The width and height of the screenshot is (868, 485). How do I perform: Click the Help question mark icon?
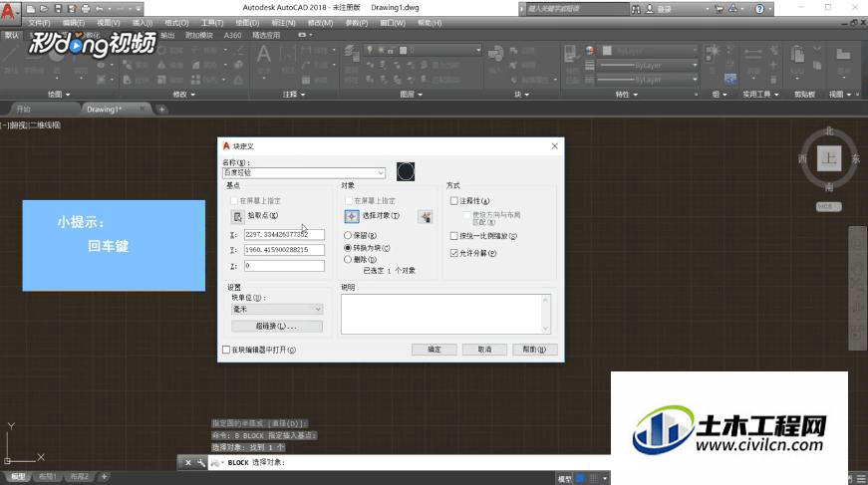click(x=759, y=9)
